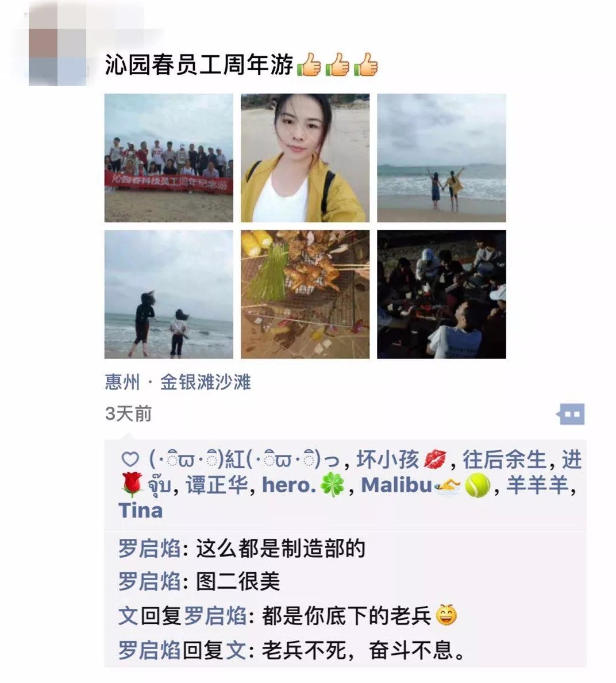Image resolution: width=616 pixels, height=683 pixels.
Task: Tap the heart likes icon
Action: click(130, 459)
